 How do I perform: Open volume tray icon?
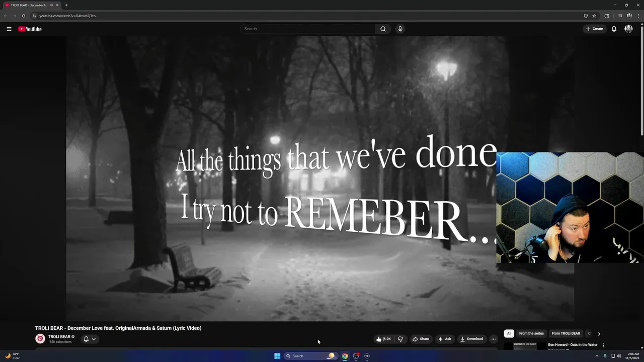tap(619, 356)
